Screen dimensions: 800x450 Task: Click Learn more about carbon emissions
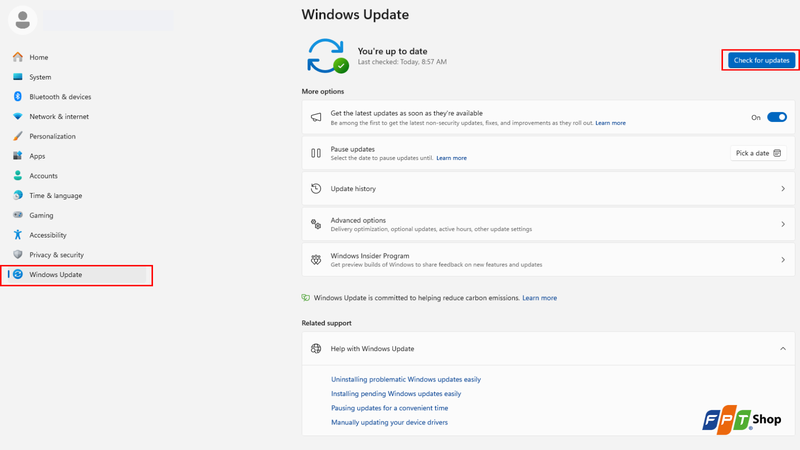click(x=539, y=298)
